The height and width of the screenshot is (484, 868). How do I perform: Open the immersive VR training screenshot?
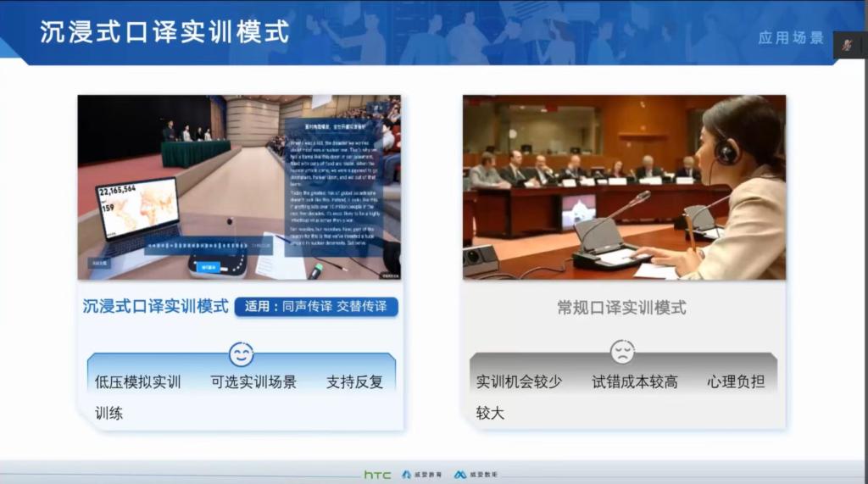click(x=239, y=187)
